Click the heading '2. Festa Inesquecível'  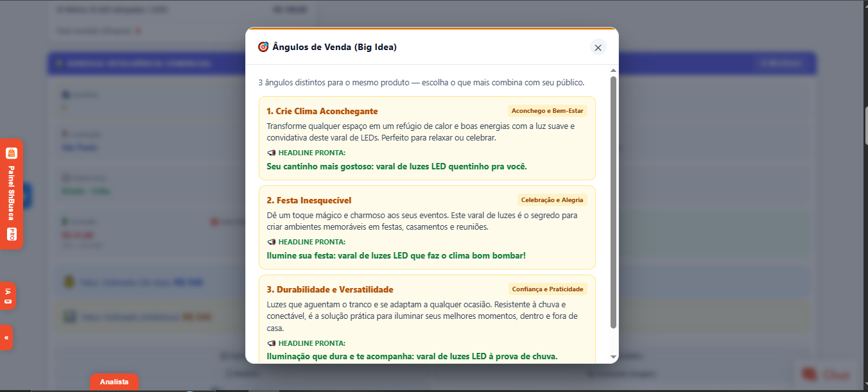coord(309,200)
